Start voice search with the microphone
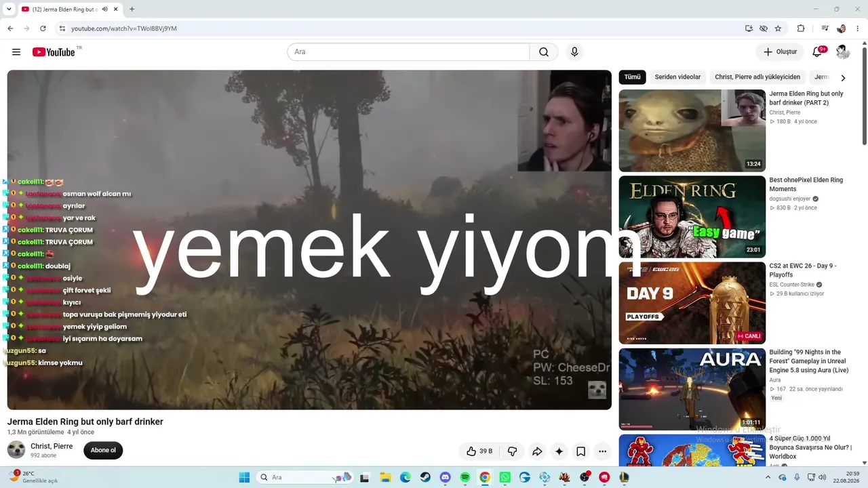868x488 pixels. (x=574, y=52)
